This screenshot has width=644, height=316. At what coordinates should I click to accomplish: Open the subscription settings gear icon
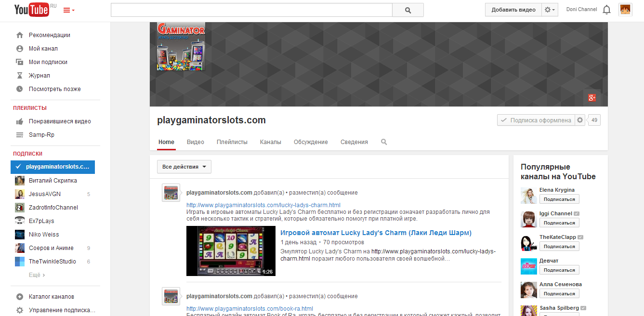580,120
